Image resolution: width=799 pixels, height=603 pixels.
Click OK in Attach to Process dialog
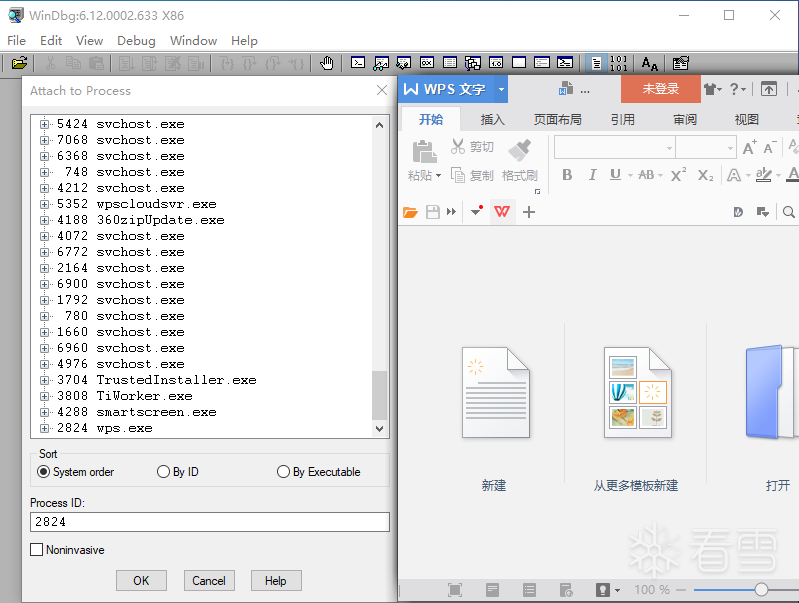click(141, 581)
